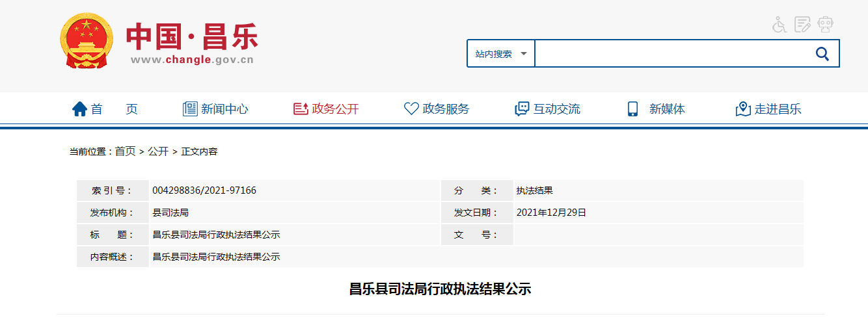Click the national emblem logo
This screenshot has height=325, width=868.
coord(86,41)
